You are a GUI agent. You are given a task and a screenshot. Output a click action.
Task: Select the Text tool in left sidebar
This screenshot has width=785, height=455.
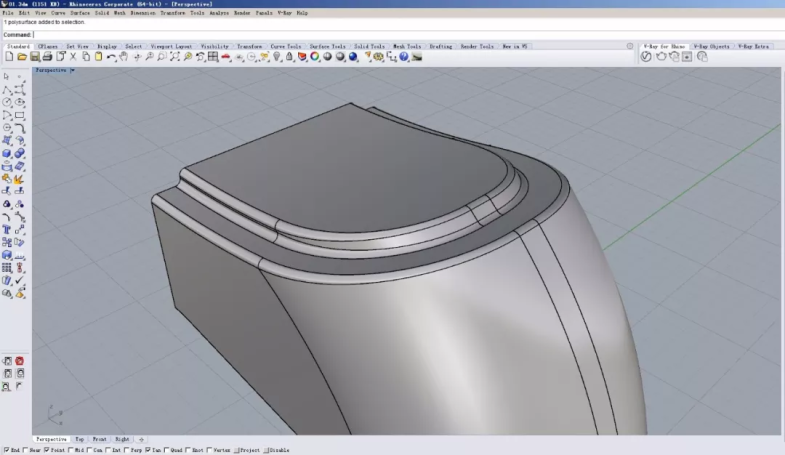point(7,229)
